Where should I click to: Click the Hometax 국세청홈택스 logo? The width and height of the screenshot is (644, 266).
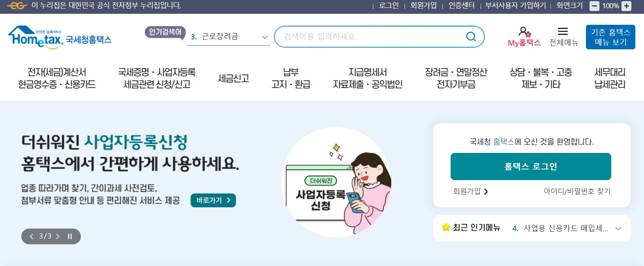[60, 37]
